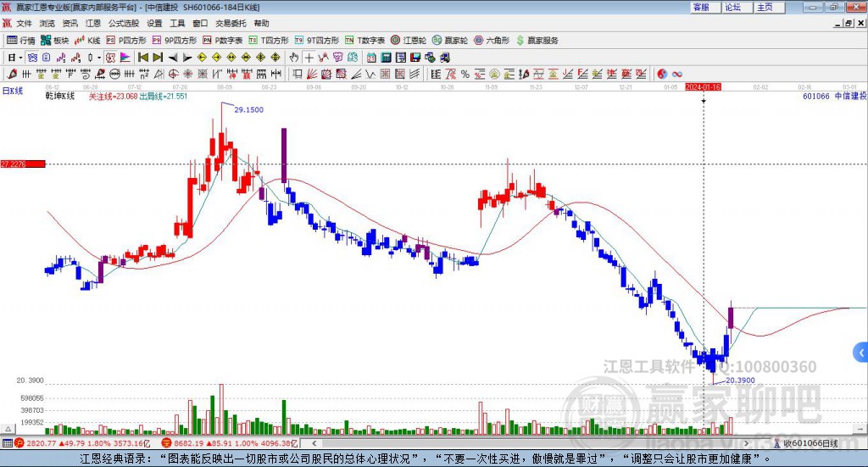
Task: Launch the 江恩轮 Gann wheel
Action: [409, 41]
